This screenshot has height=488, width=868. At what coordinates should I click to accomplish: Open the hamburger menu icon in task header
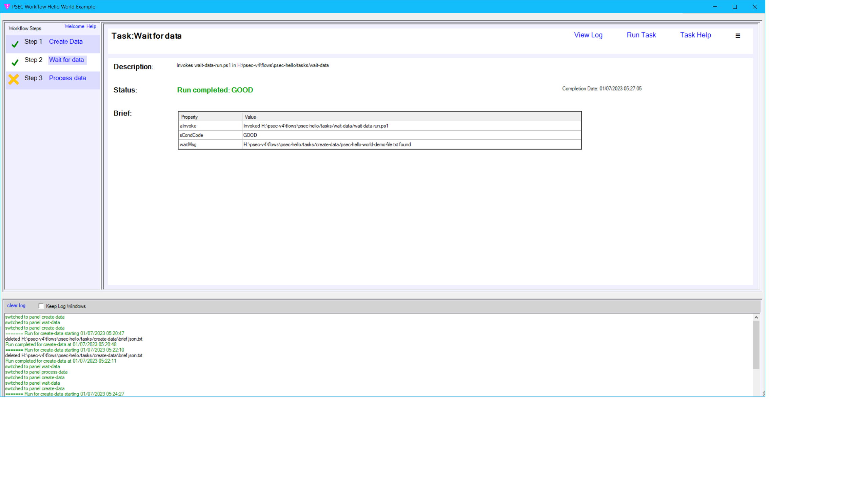pyautogui.click(x=737, y=36)
